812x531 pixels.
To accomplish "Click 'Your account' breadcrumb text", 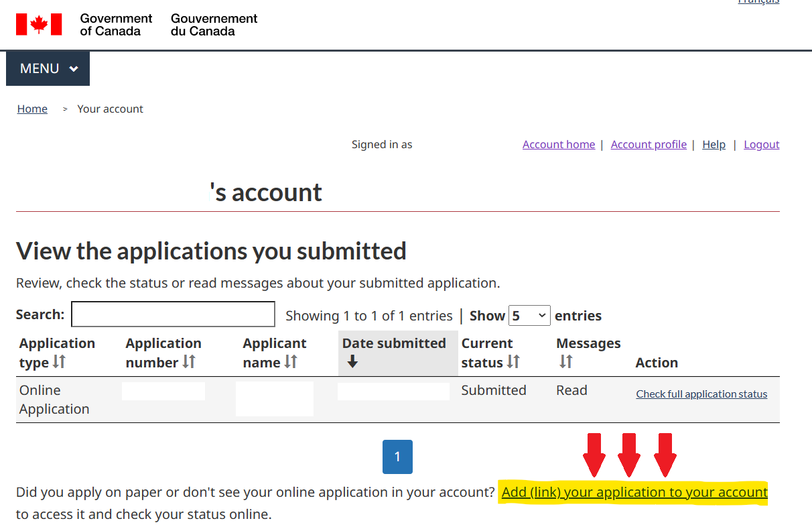I will coord(111,109).
